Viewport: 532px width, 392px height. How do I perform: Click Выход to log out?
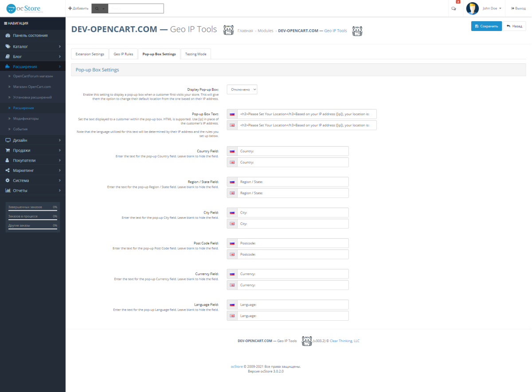(518, 8)
